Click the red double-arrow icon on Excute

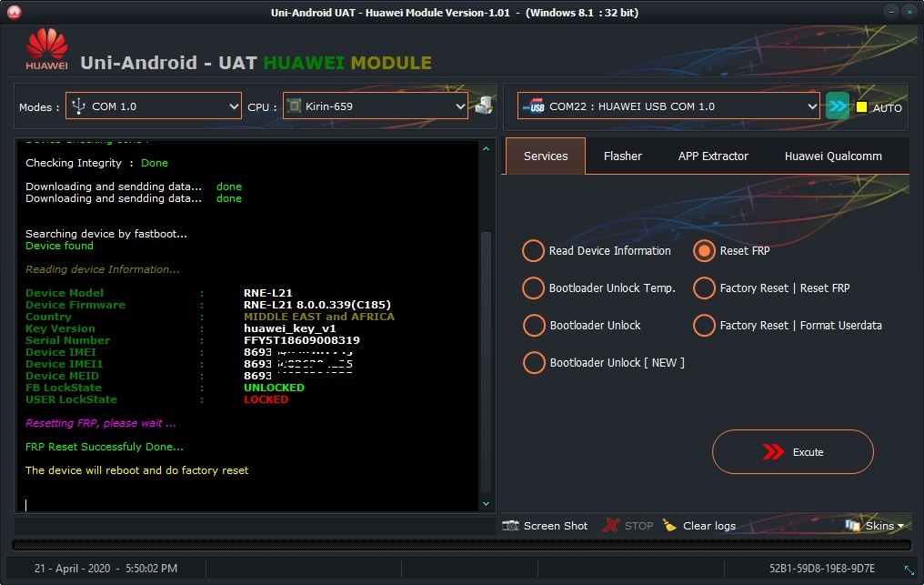tap(772, 452)
